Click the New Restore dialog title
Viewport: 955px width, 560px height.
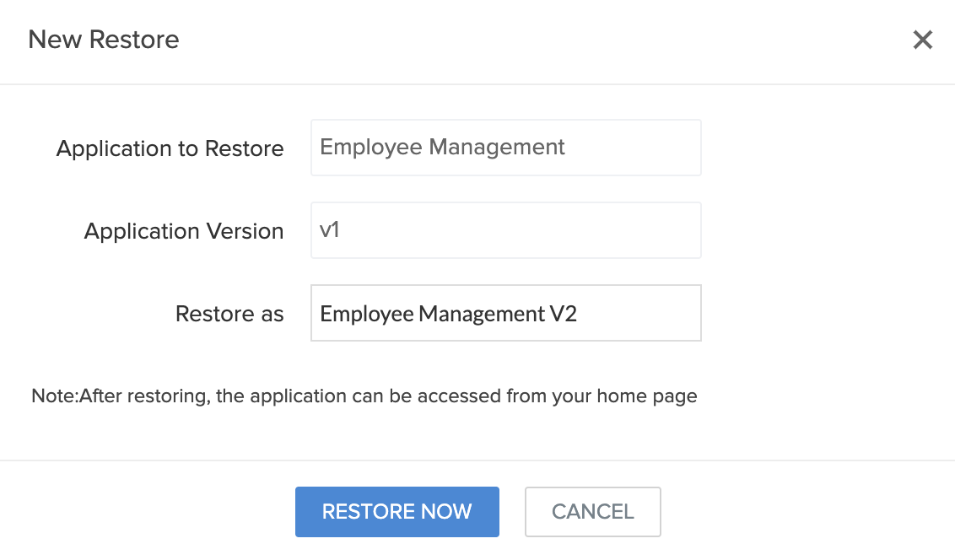coord(104,40)
